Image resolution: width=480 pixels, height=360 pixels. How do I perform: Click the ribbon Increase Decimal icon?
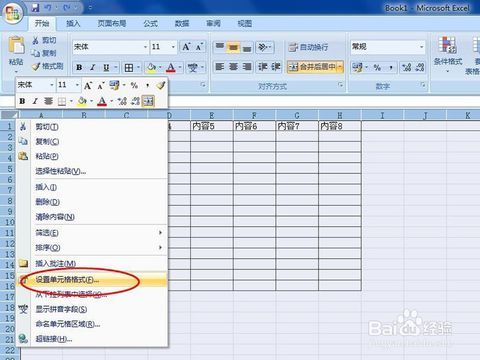(x=406, y=68)
